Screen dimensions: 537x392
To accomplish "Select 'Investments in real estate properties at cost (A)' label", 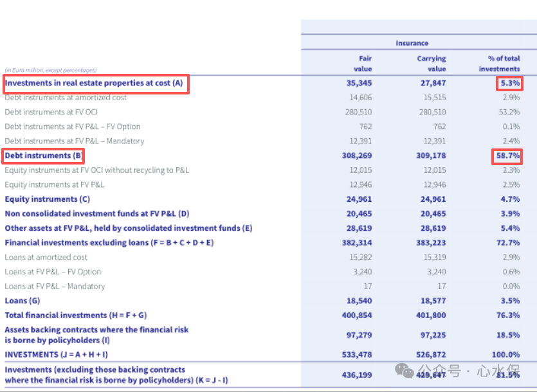I will [x=94, y=83].
